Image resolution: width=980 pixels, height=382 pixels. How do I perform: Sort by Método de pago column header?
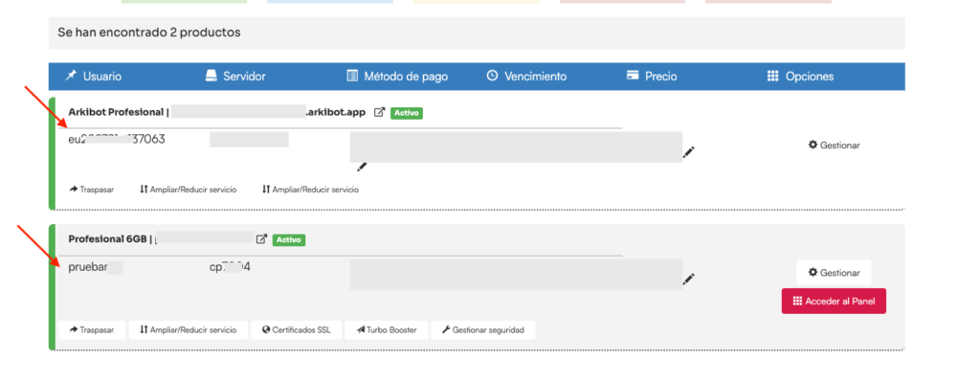point(397,77)
